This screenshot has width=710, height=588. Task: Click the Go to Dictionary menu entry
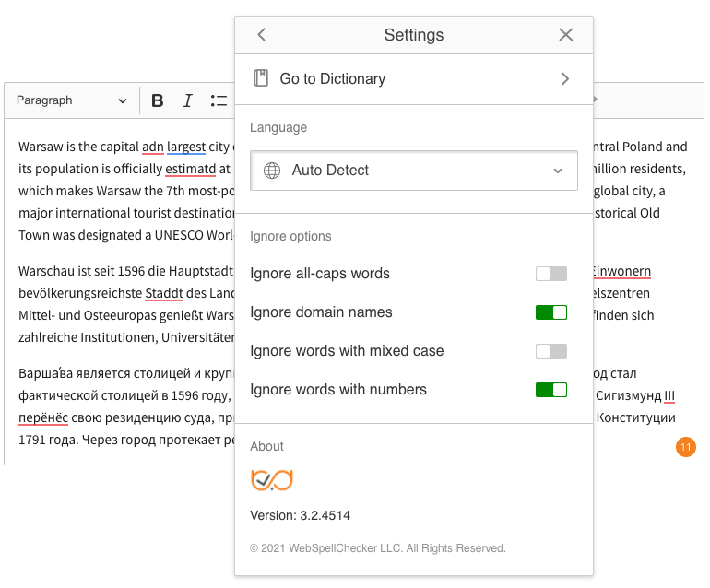click(x=414, y=78)
